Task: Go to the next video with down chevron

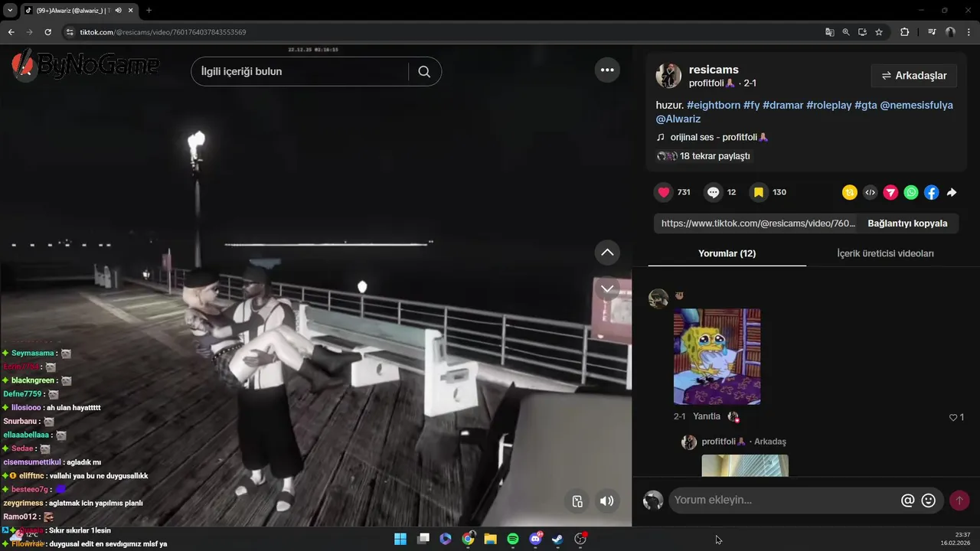Action: (x=607, y=289)
